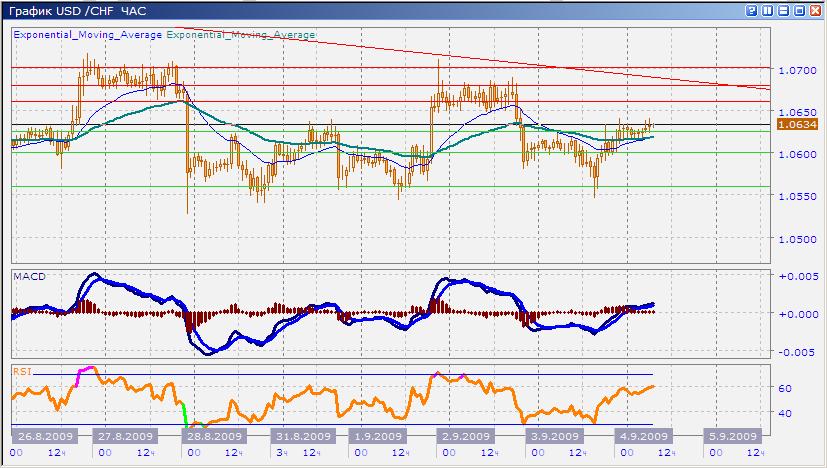The height and width of the screenshot is (468, 827).
Task: Click the 1.9.2009 date marker
Action: point(375,437)
